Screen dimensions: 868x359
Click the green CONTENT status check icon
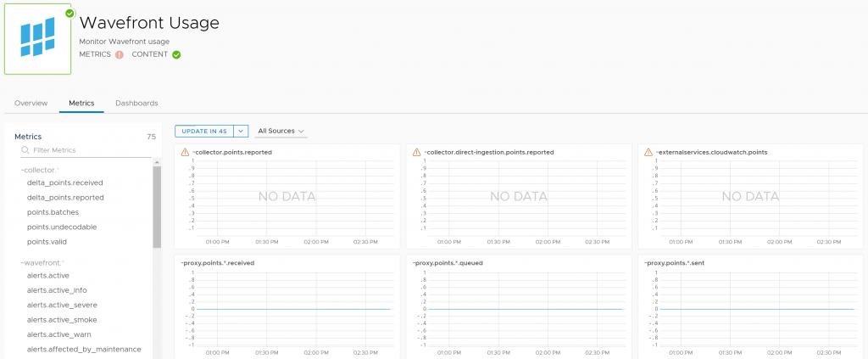tap(176, 55)
